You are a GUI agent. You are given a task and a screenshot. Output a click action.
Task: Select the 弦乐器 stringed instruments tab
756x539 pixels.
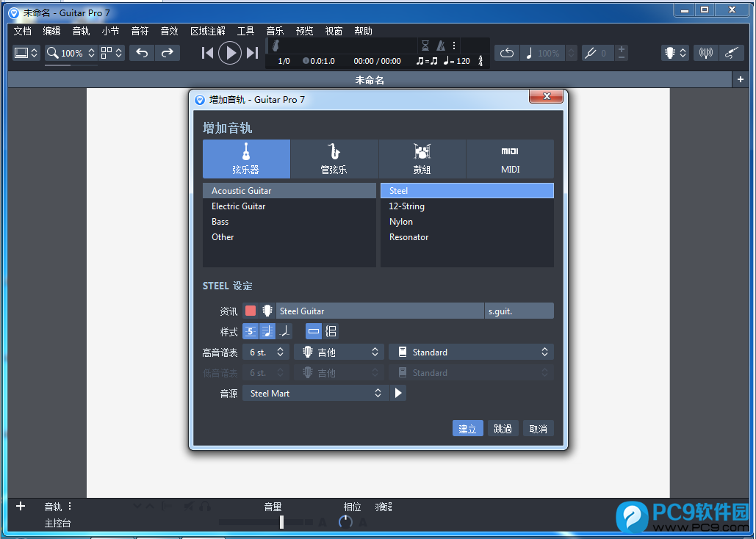pos(246,159)
